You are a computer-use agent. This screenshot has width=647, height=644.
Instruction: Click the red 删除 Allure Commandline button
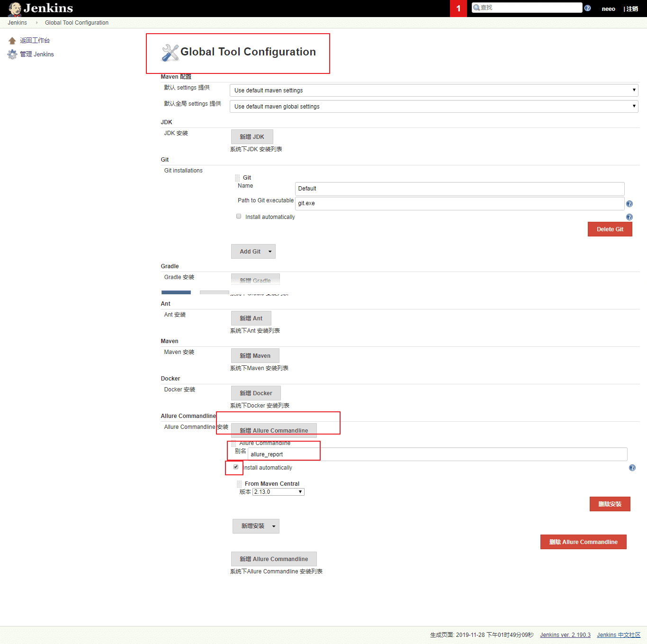tap(584, 542)
